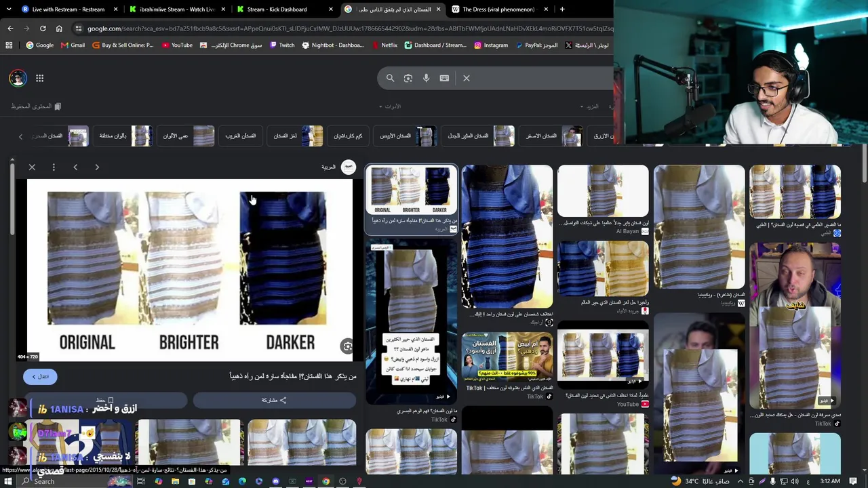Open the bookmarks apps grid
Viewport: 868px width, 488px height.
pos(9,45)
